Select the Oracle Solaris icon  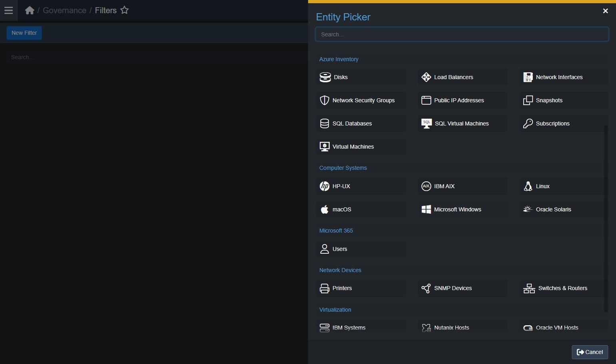pyautogui.click(x=528, y=209)
